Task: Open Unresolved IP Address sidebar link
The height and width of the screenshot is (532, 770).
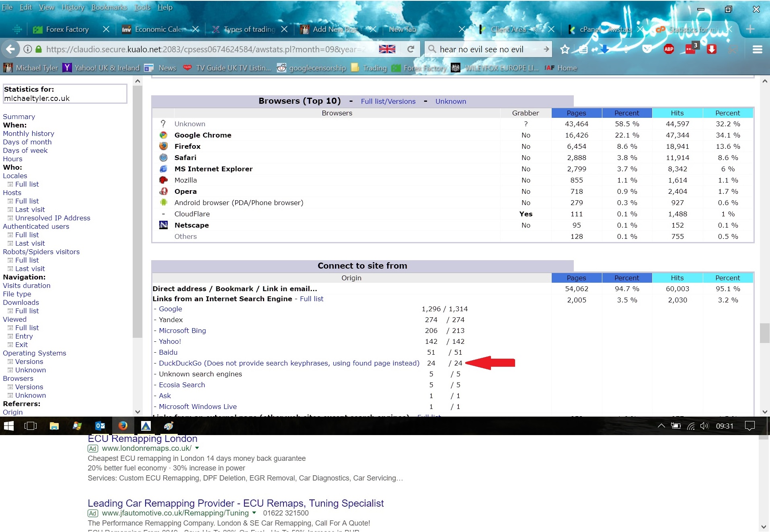Action: [x=53, y=218]
